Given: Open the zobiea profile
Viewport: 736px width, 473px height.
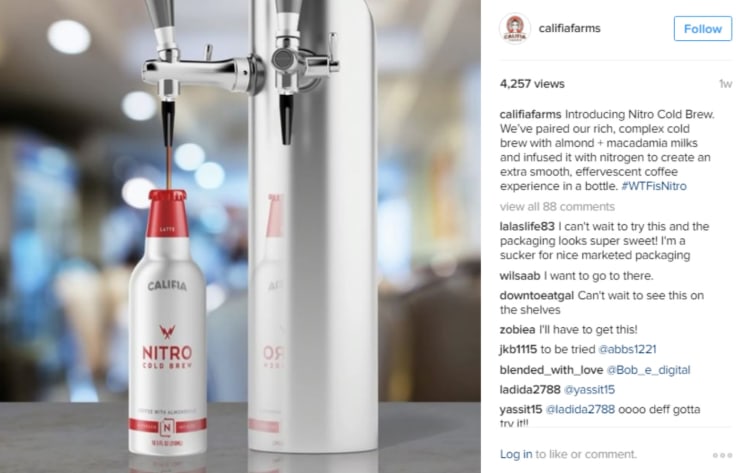Looking at the screenshot, I should [517, 329].
